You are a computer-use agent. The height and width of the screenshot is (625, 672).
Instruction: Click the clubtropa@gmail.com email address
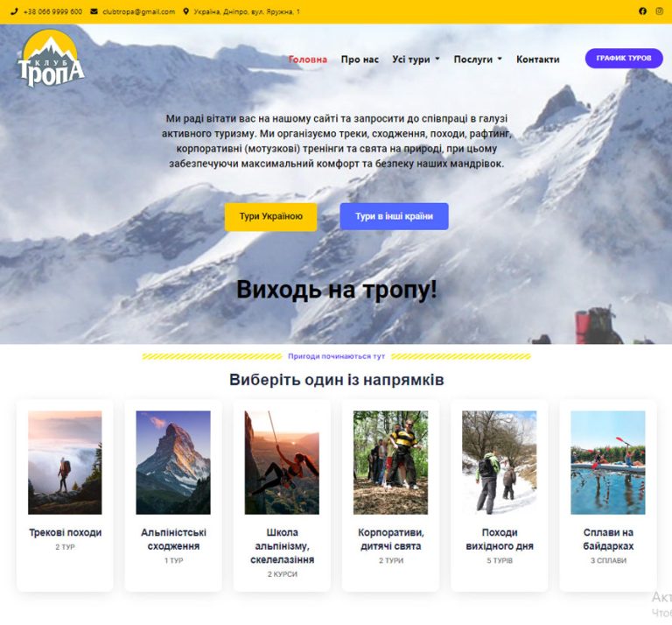(x=138, y=12)
